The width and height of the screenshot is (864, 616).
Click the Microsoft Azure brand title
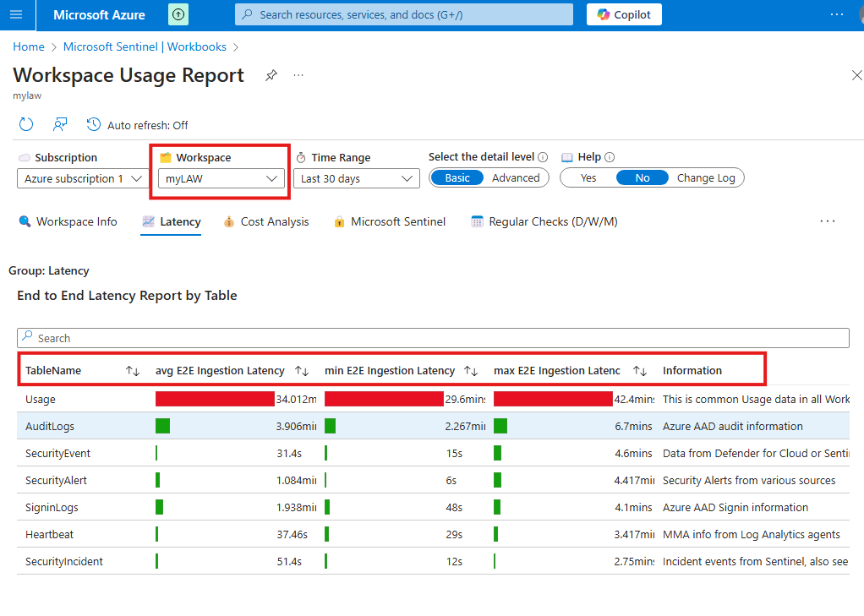click(x=99, y=15)
